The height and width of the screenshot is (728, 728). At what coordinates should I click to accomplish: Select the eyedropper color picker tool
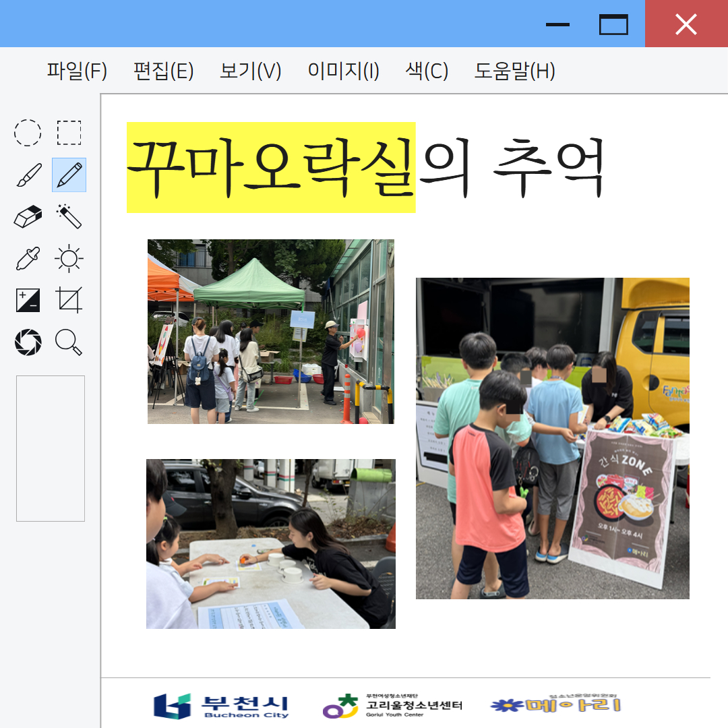pos(28,259)
